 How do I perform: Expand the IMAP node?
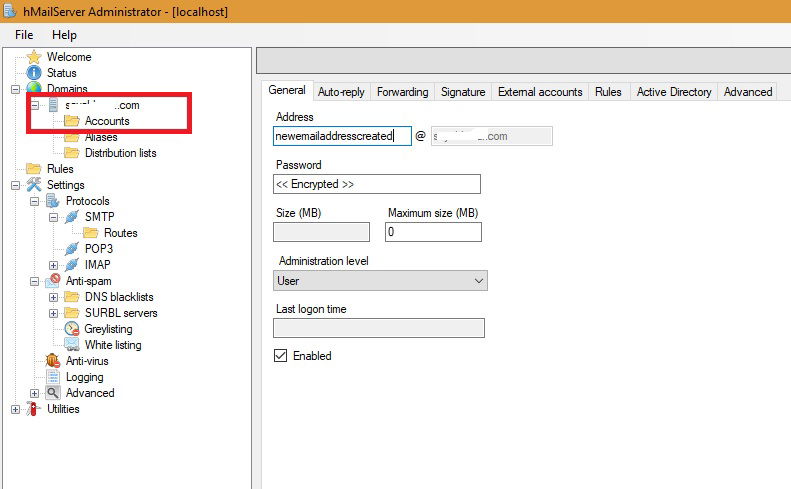click(x=54, y=265)
